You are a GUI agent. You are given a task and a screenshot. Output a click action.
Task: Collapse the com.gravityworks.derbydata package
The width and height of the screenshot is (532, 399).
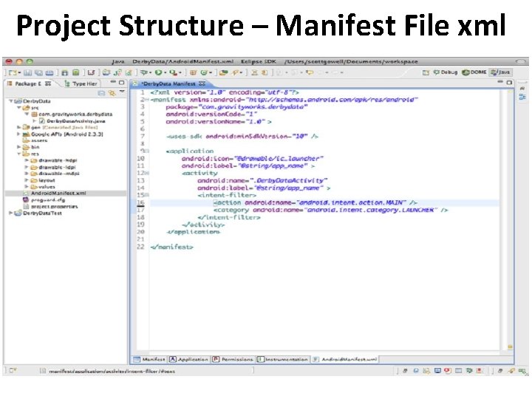coord(27,115)
